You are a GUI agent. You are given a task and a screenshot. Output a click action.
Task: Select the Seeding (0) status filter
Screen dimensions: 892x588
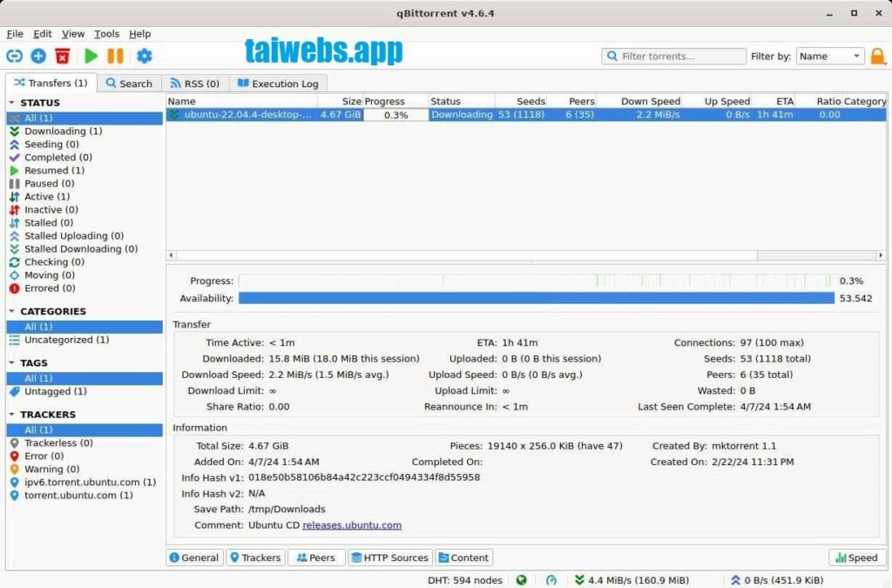pyautogui.click(x=84, y=144)
